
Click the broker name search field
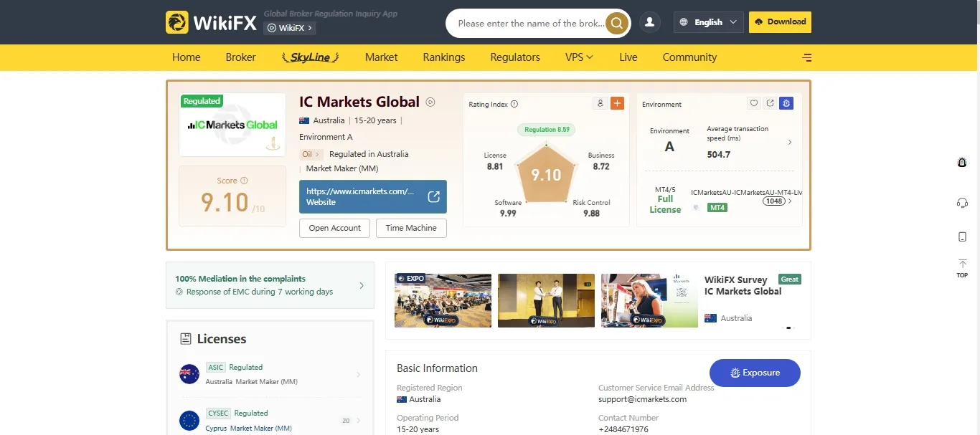(531, 23)
